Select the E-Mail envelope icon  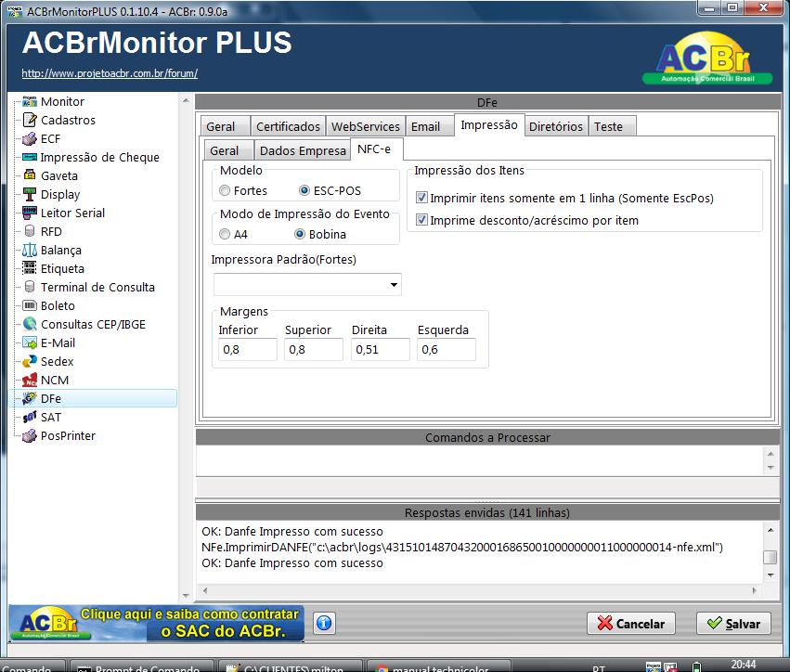pos(30,343)
